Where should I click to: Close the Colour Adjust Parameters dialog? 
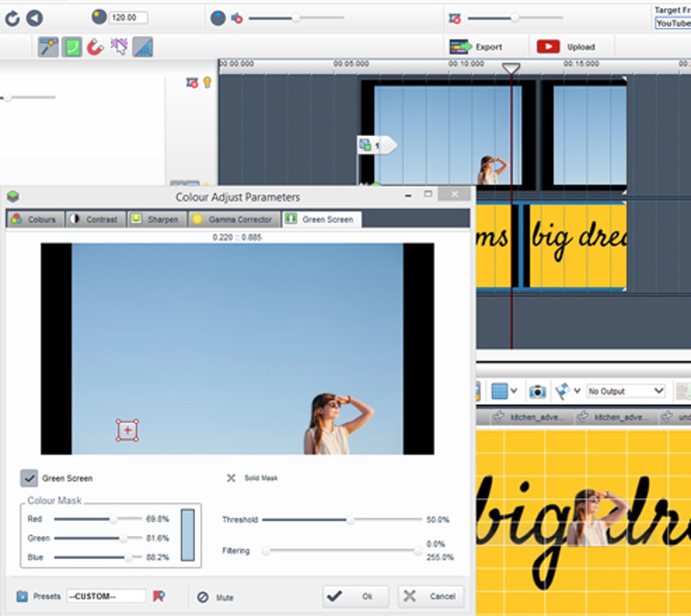pyautogui.click(x=455, y=194)
